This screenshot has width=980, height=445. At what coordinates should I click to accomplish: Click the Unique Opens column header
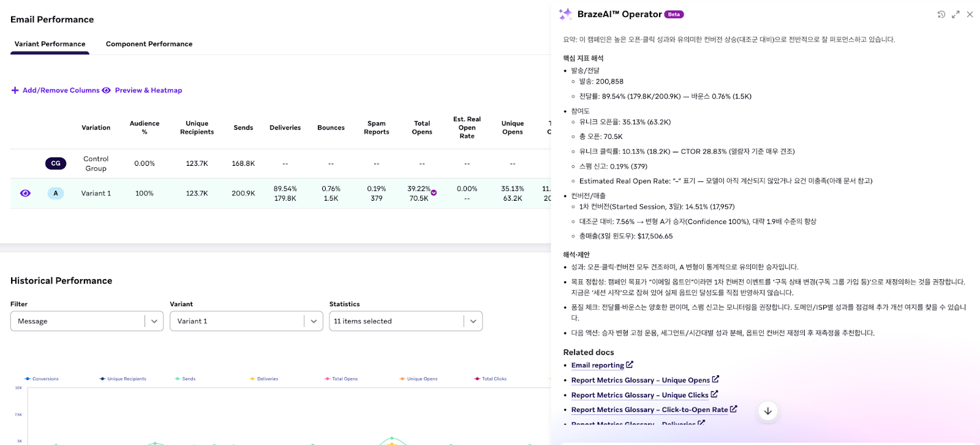[x=513, y=127]
